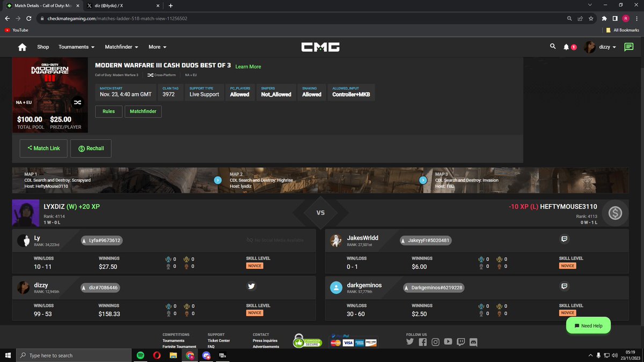Expand the More dropdown menu
This screenshot has width=644, height=362.
pos(157,47)
